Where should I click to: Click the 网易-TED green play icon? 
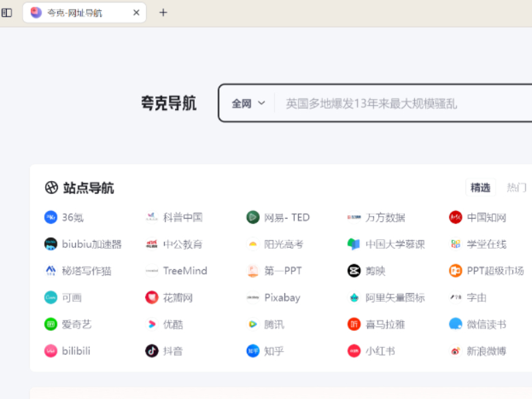[x=253, y=217]
